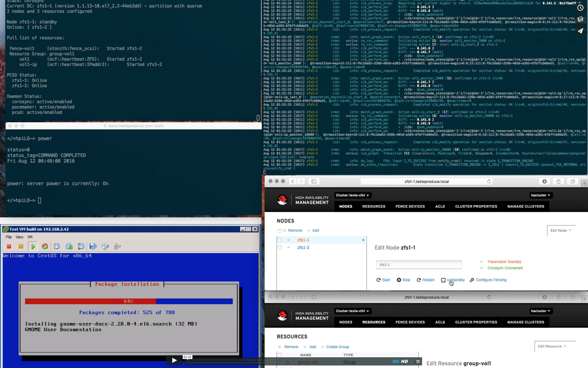Show sidebar in lower Safari window

[x=314, y=297]
